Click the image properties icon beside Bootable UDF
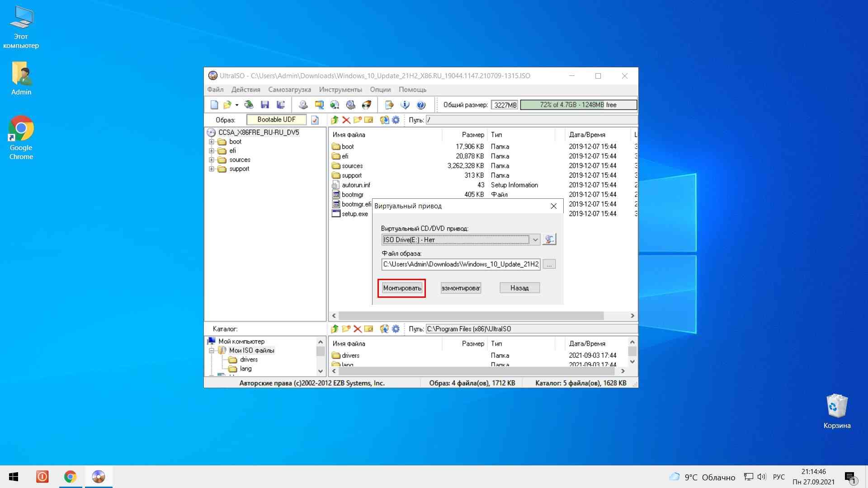Screen dimensions: 868x488 coord(315,120)
